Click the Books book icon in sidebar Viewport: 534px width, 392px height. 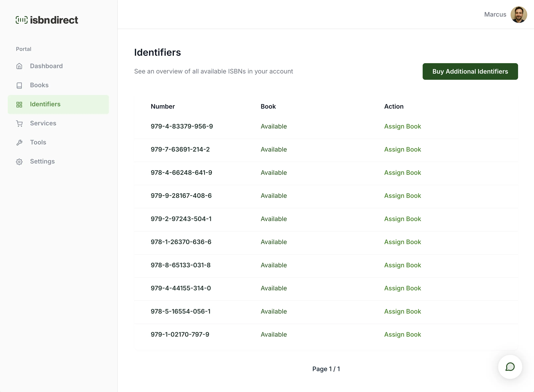tap(19, 85)
